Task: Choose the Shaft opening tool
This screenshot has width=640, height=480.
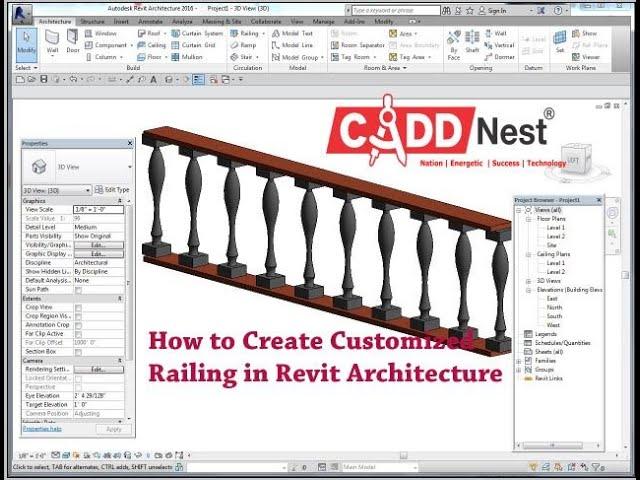Action: [x=472, y=42]
